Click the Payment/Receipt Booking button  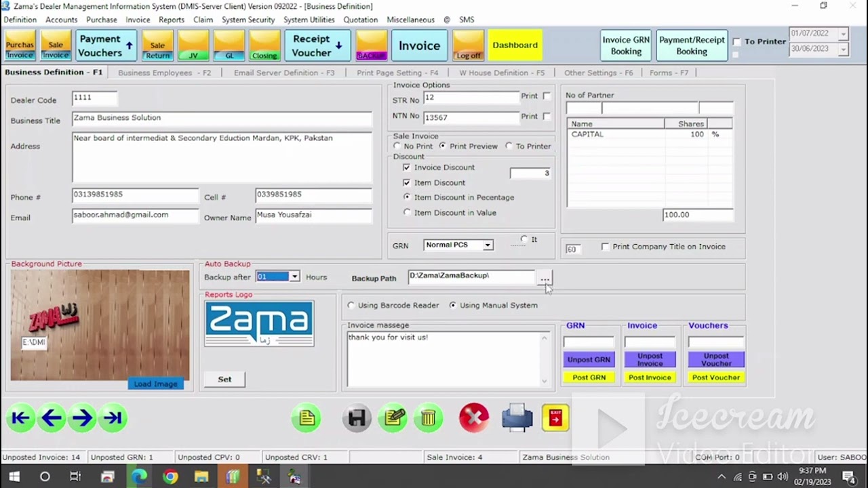pos(692,45)
